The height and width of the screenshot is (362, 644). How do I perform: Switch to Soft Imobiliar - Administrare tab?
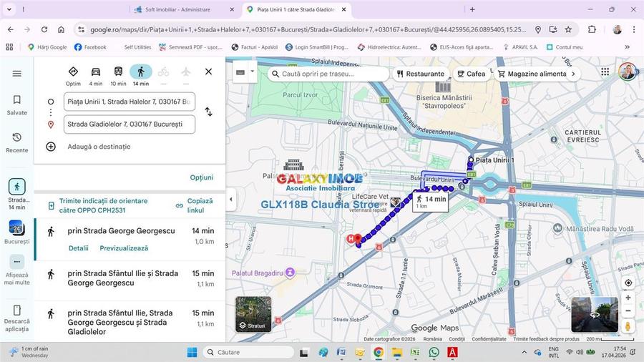click(183, 10)
